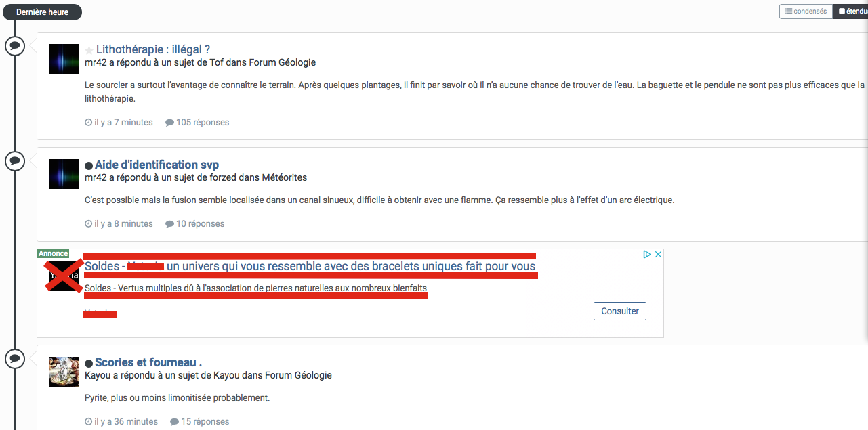Screen dimensions: 868x430
Task: Click timeline comment bubble for Scories et fourneau
Action: [15, 359]
